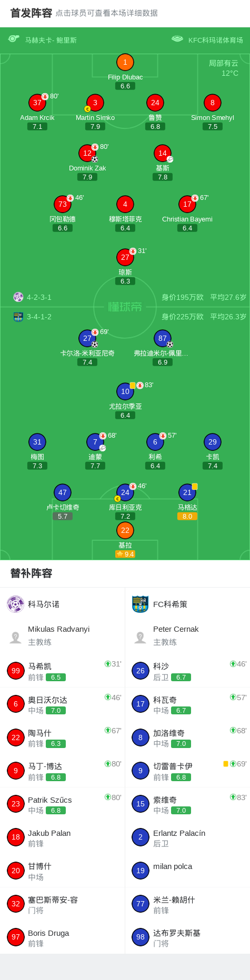Click the 4-2-3-1 formation label
This screenshot has height=980, width=250.
[x=39, y=297]
